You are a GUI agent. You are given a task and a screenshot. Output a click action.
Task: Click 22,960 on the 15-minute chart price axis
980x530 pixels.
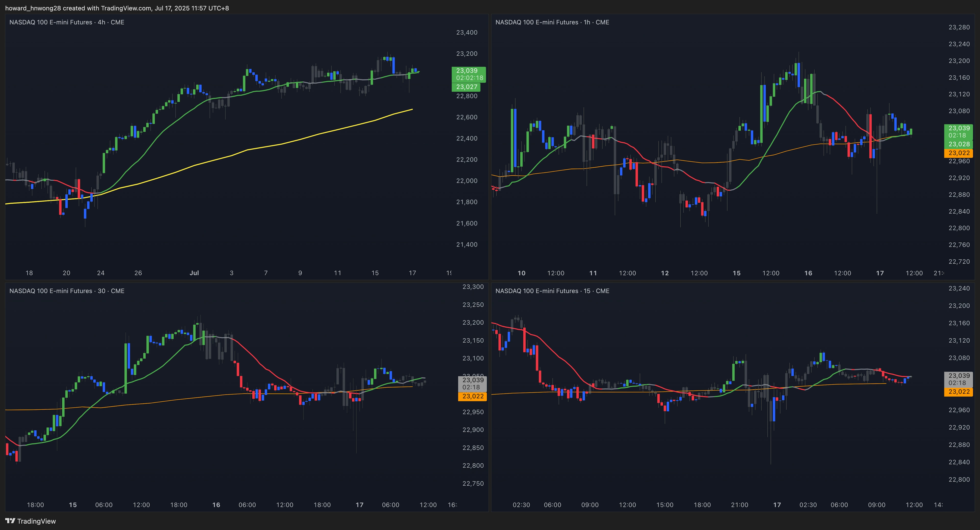tap(959, 410)
